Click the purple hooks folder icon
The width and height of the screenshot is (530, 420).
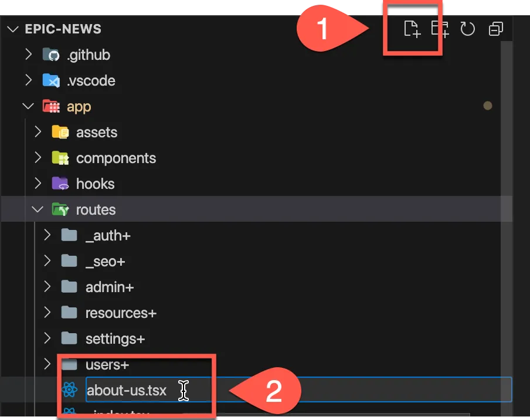pos(60,183)
